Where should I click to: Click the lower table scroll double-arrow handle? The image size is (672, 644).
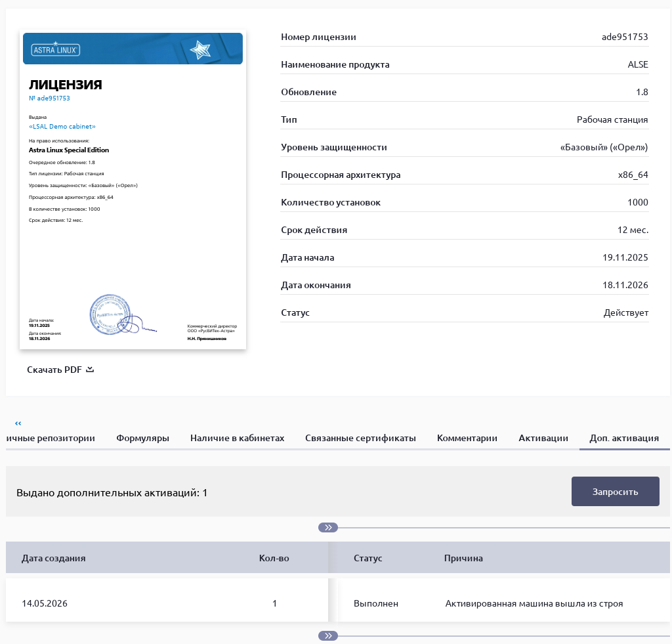coord(328,636)
